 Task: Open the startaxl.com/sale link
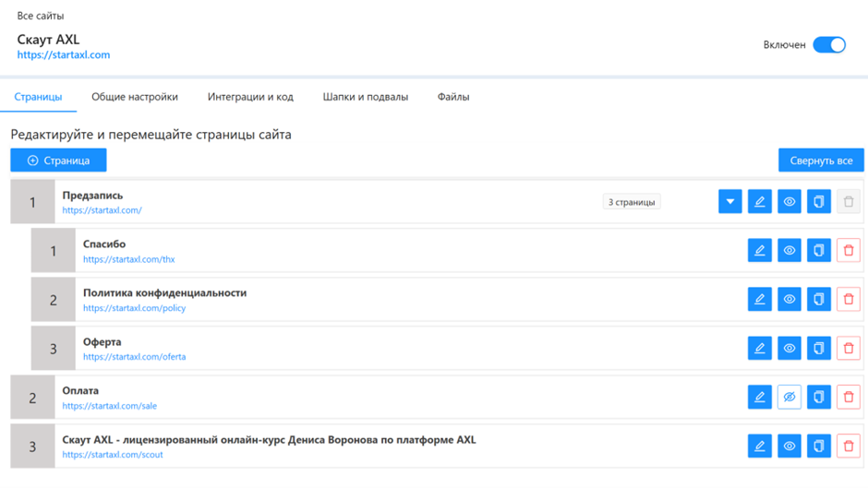coord(110,406)
